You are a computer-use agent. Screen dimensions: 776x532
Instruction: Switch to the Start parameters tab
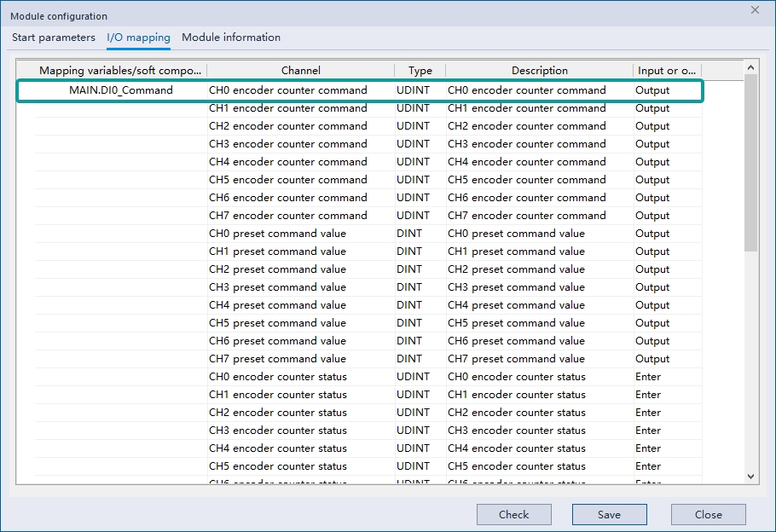pyautogui.click(x=54, y=38)
